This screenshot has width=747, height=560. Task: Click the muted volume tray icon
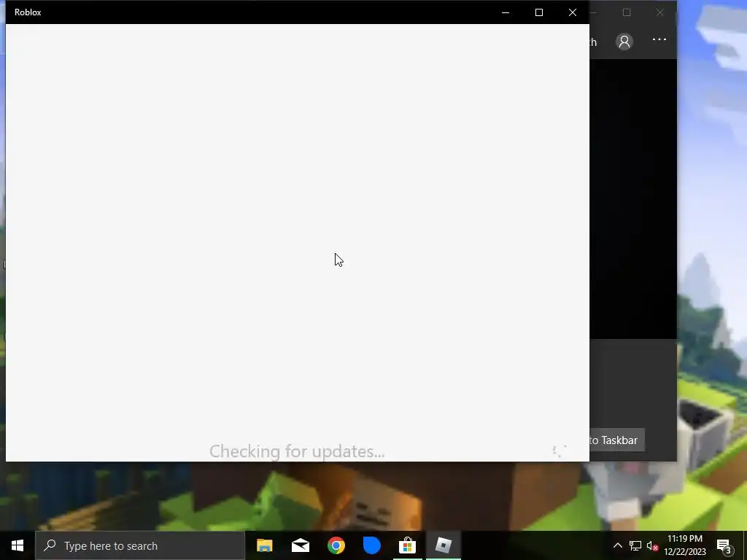[652, 545]
